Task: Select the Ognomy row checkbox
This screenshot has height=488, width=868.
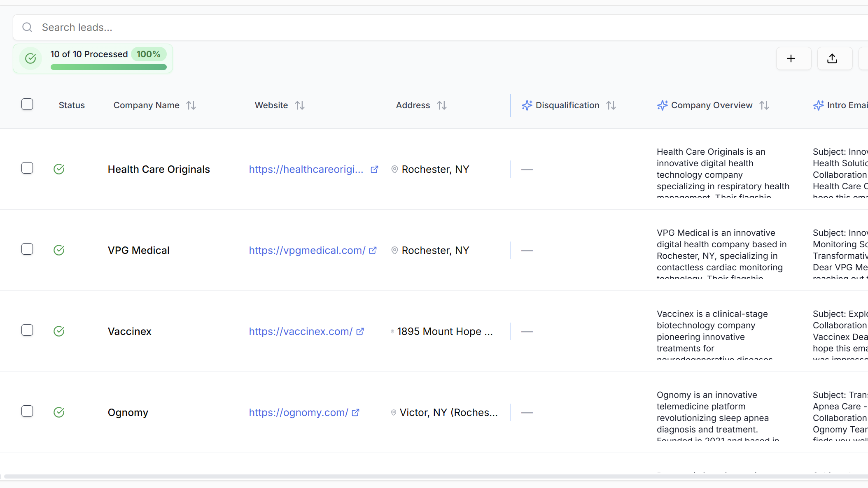Action: [x=27, y=411]
